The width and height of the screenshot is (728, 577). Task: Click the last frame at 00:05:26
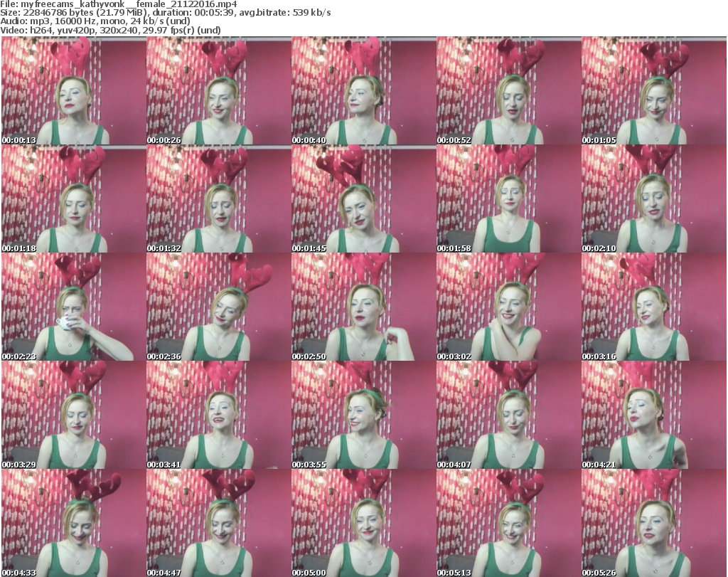tap(653, 524)
